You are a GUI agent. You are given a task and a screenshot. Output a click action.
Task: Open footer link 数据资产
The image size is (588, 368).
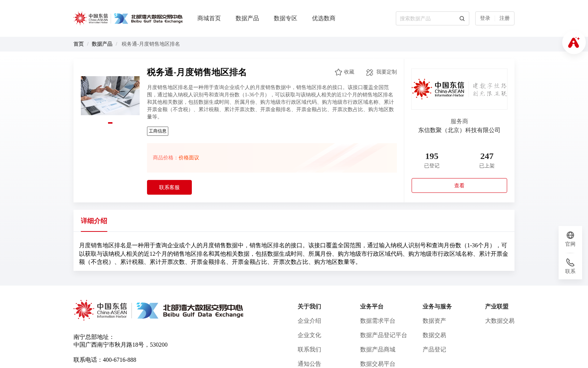[434, 321]
